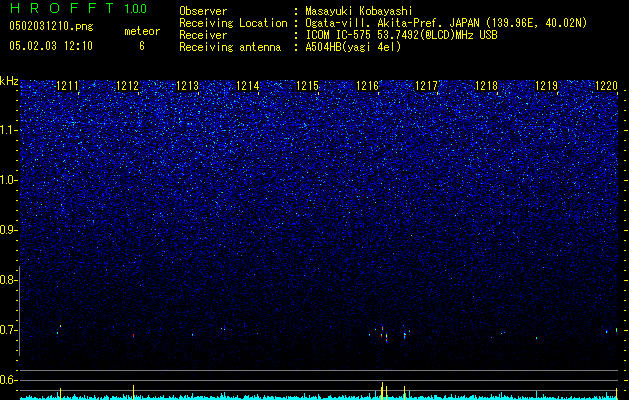Click the Ogata-vill. Akita-Pref. JAPAN location text

click(446, 23)
